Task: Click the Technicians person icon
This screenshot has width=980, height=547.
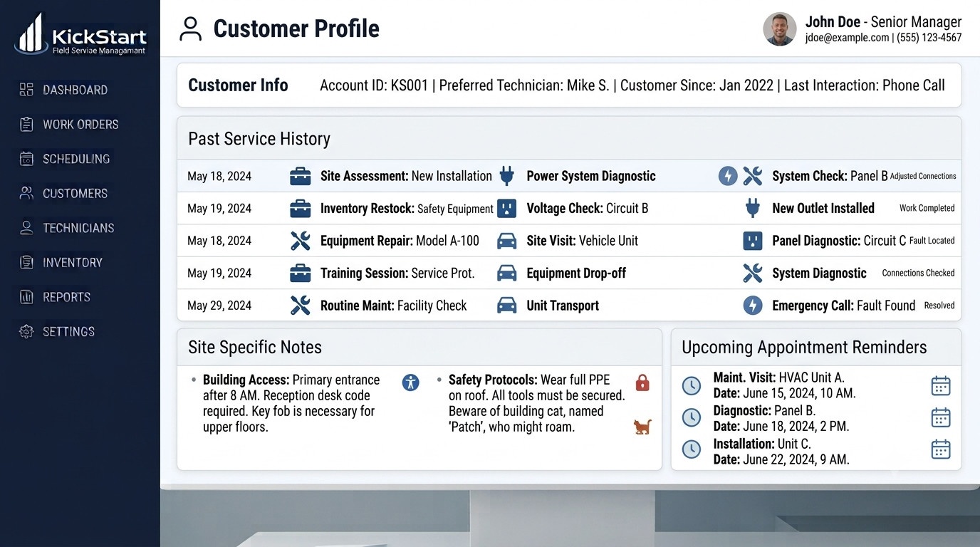Action: coord(26,228)
